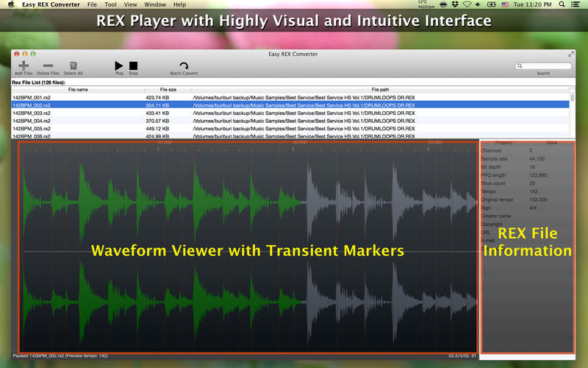The height and width of the screenshot is (368, 588).
Task: Click the 03:000 marker on the timeline ruler
Action: click(434, 142)
